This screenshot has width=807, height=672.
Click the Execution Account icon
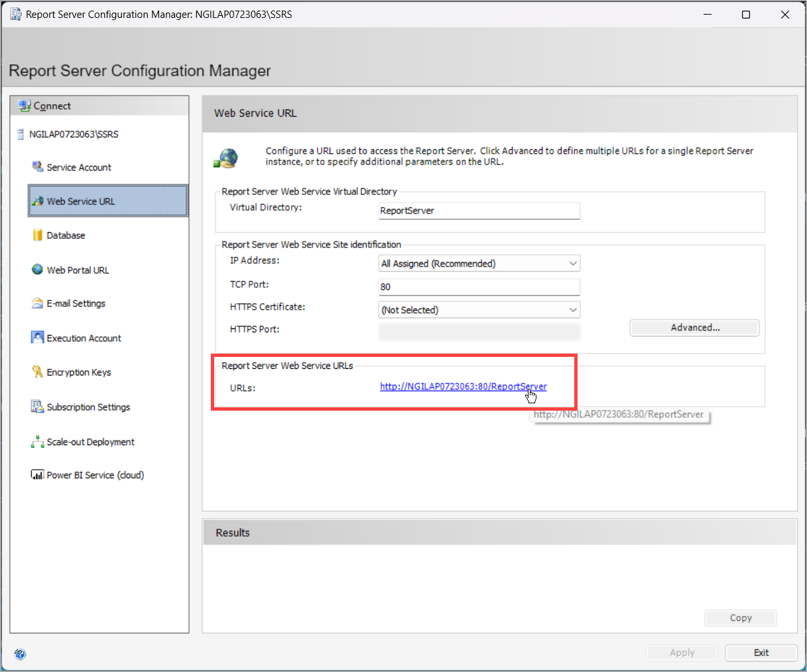38,338
